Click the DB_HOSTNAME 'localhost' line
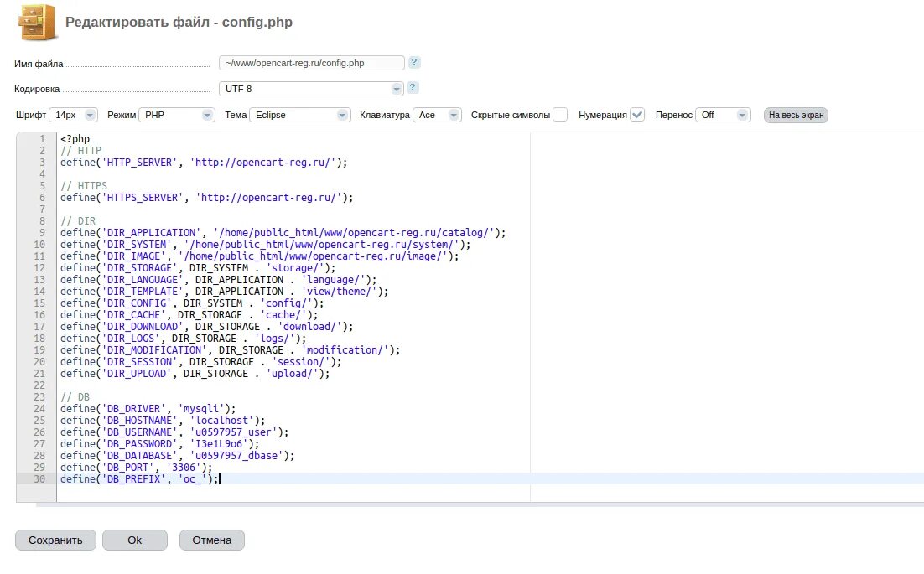The height and width of the screenshot is (574, 924). pyautogui.click(x=163, y=421)
